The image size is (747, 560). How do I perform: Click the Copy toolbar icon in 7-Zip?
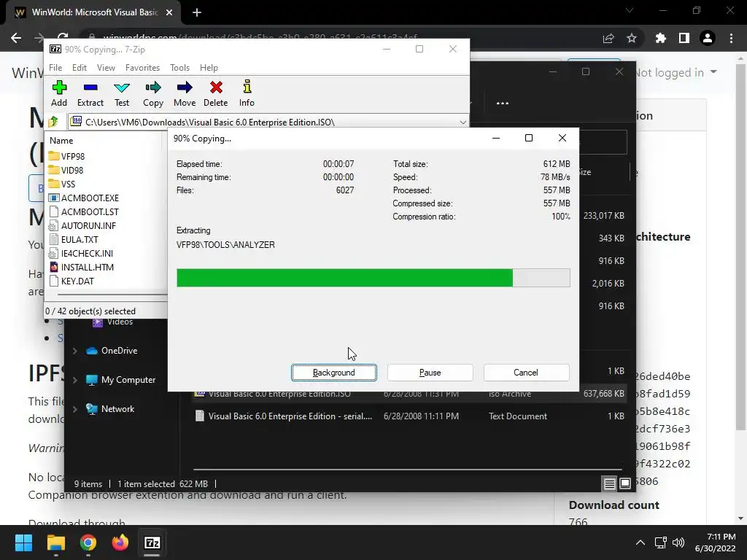[x=153, y=93]
